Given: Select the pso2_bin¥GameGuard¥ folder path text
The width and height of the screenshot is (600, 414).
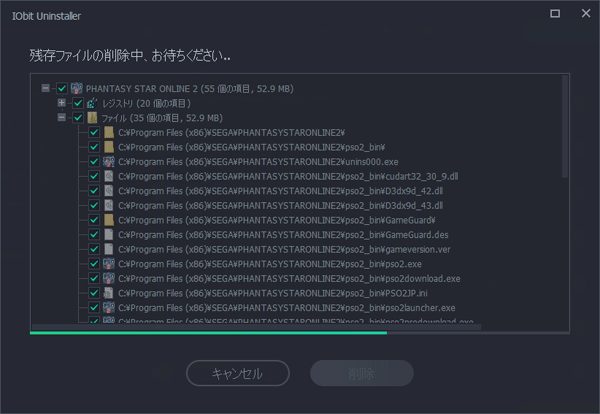Looking at the screenshot, I should [277, 220].
